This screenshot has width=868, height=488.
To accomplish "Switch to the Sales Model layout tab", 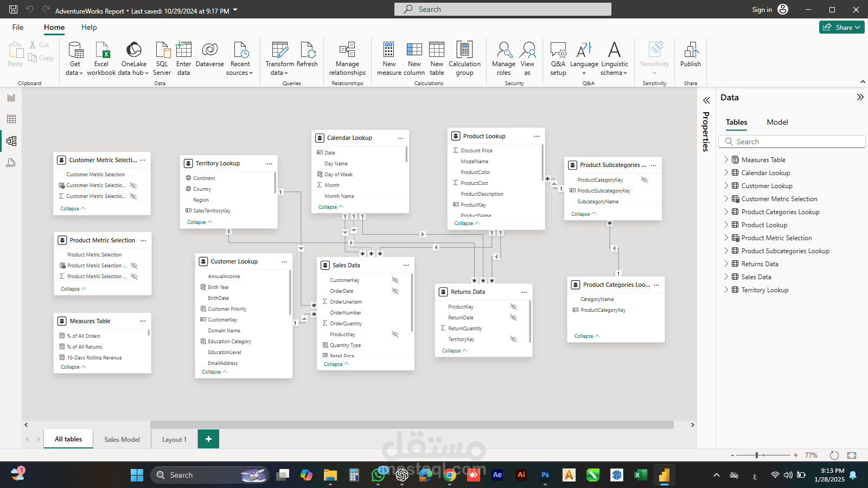I will point(122,439).
